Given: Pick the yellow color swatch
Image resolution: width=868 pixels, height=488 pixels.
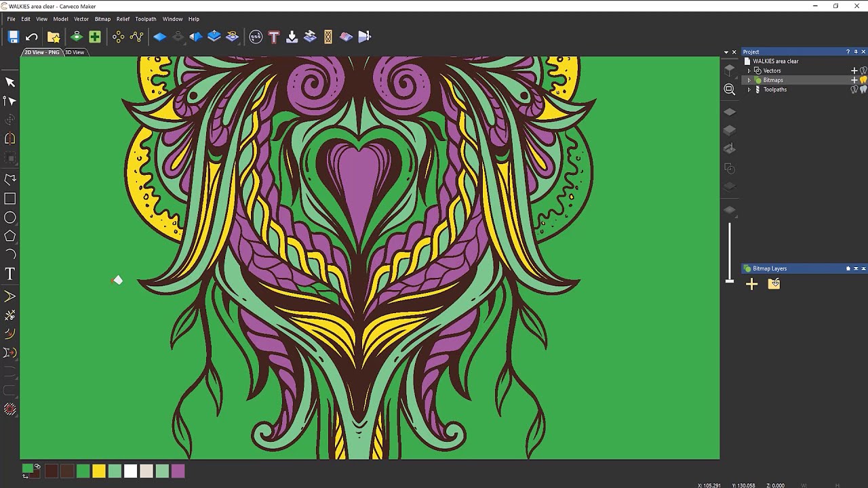Looking at the screenshot, I should pyautogui.click(x=99, y=471).
